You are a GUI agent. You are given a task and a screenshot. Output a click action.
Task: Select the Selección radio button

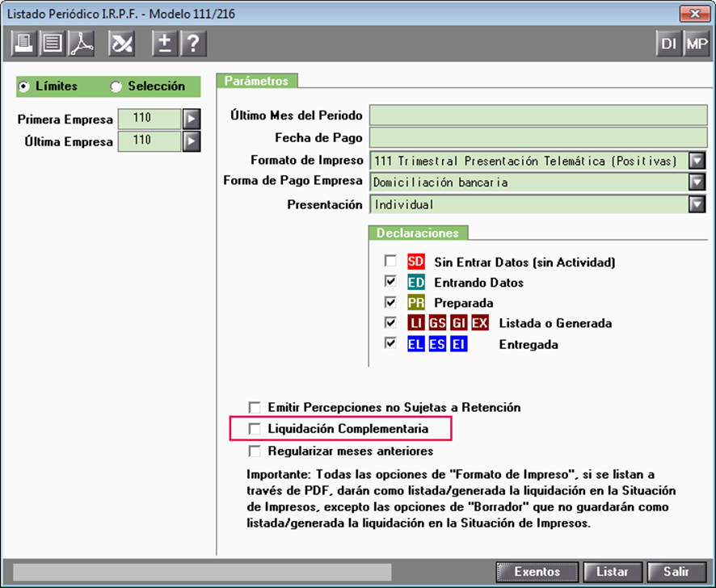(116, 86)
